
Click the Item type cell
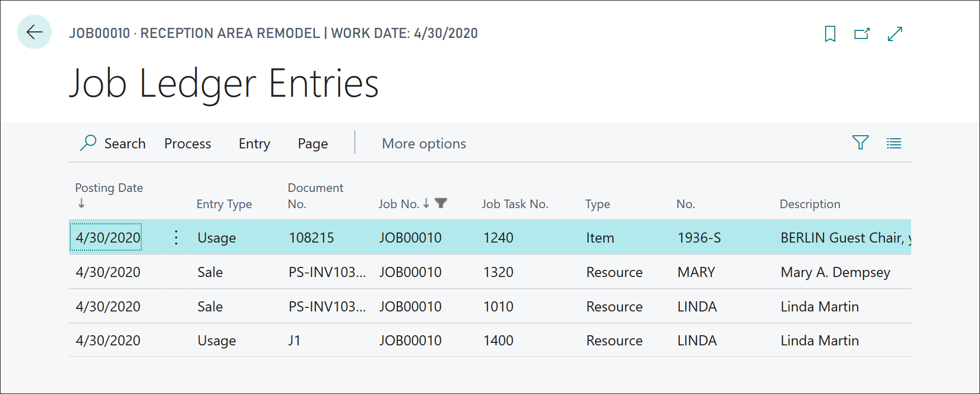point(600,238)
